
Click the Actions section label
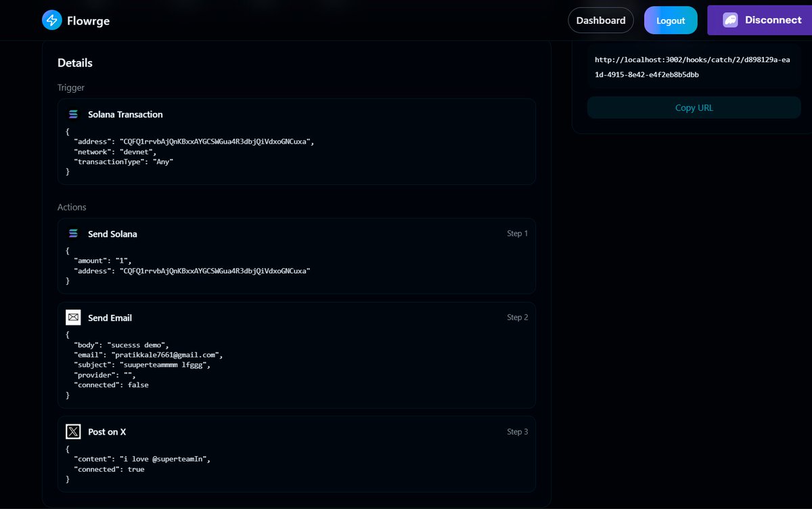coord(72,207)
